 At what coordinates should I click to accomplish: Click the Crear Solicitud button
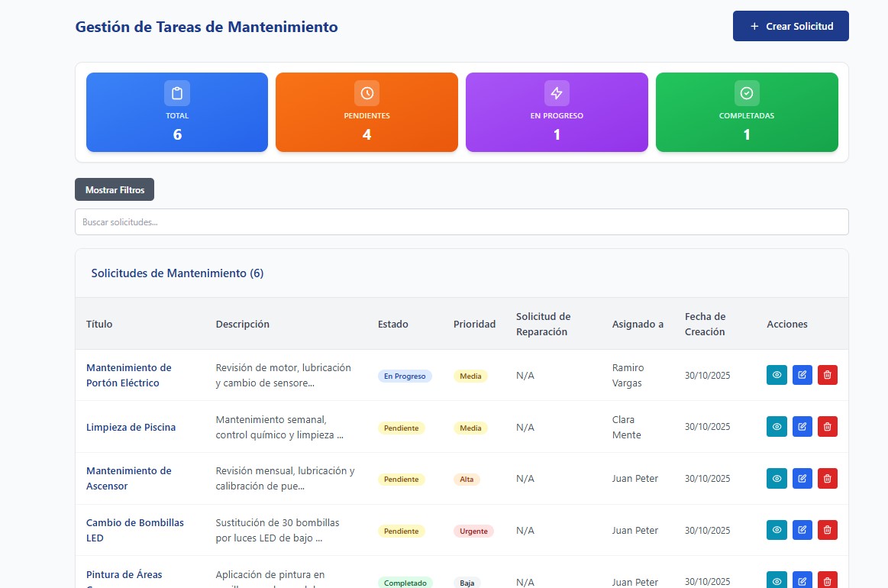point(790,25)
